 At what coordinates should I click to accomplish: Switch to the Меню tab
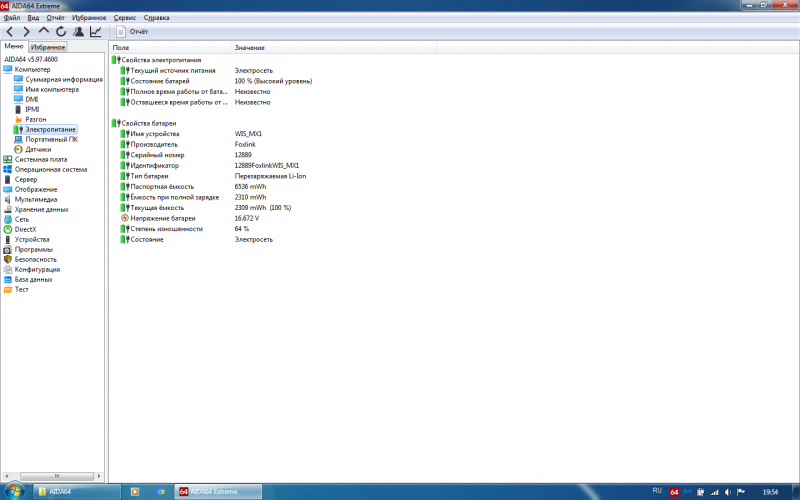14,46
